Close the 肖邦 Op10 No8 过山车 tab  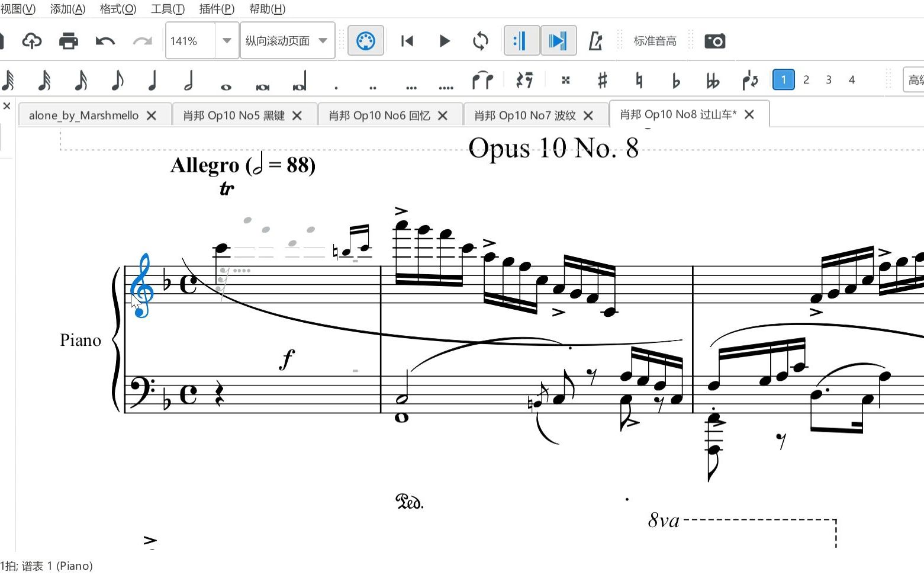pos(749,114)
